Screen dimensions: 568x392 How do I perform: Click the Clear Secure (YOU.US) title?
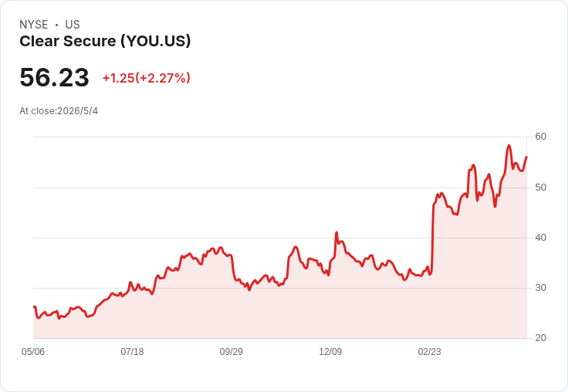(x=105, y=42)
